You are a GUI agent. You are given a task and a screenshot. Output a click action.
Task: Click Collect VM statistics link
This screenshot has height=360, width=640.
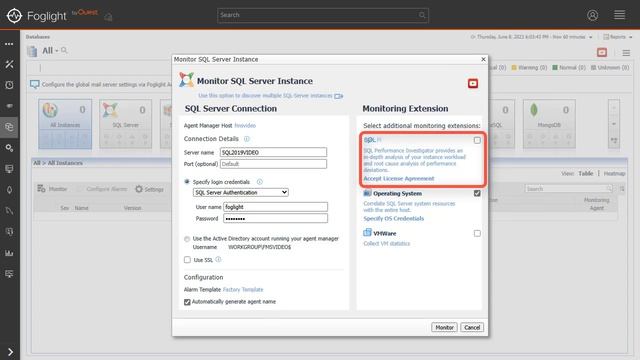coord(387,243)
